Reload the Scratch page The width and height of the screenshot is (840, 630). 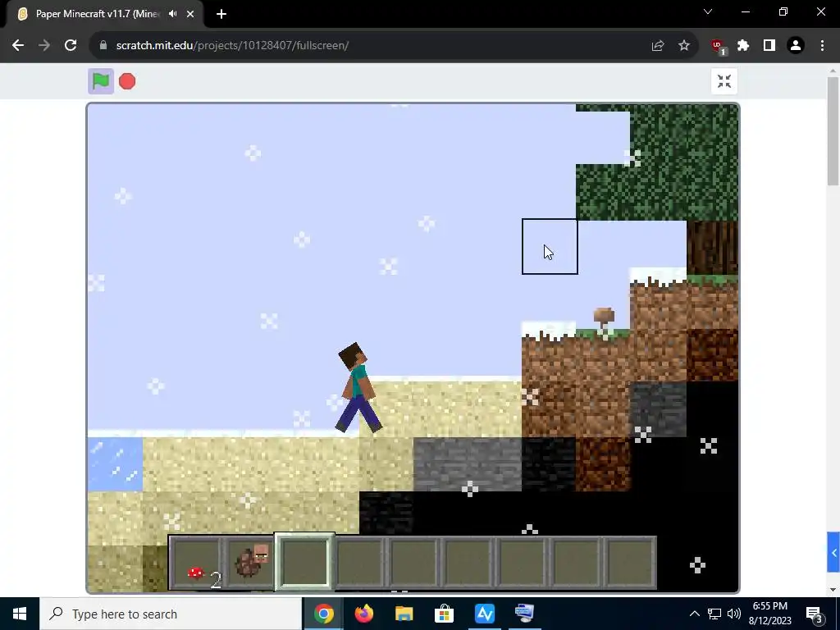pyautogui.click(x=71, y=46)
